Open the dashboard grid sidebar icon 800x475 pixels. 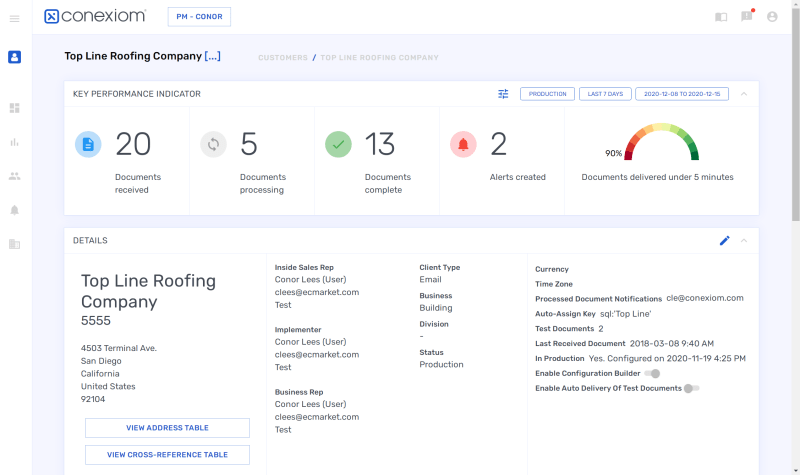point(14,108)
